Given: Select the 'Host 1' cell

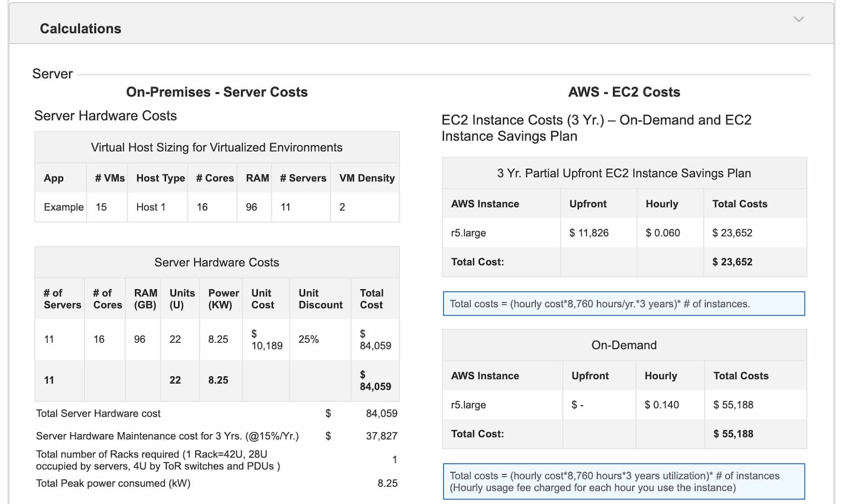Looking at the screenshot, I should coord(151,207).
